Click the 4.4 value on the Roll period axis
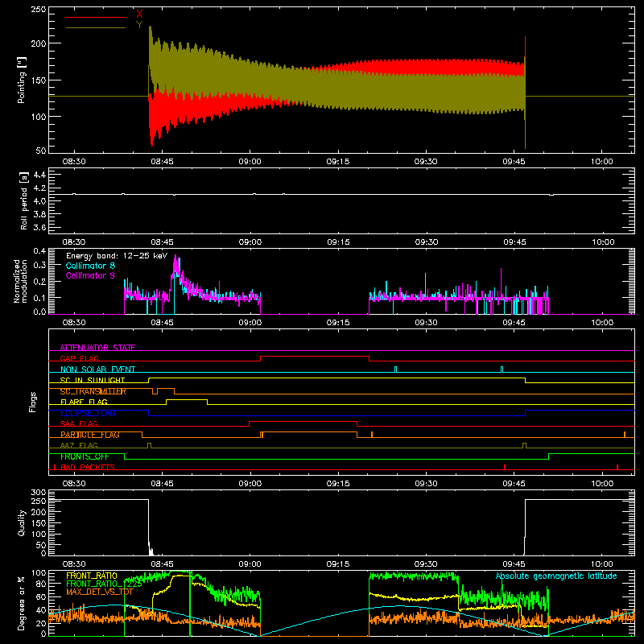This screenshot has width=644, height=644. pyautogui.click(x=39, y=175)
